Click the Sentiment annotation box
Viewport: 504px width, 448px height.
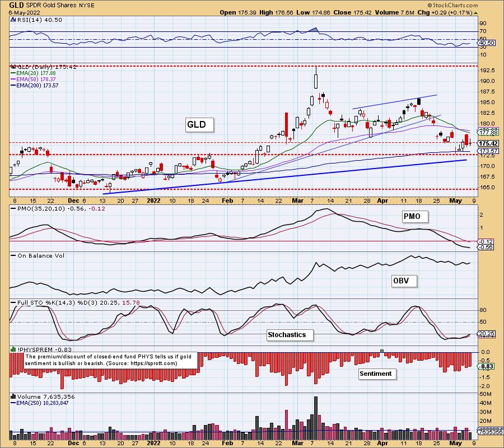tap(377, 374)
